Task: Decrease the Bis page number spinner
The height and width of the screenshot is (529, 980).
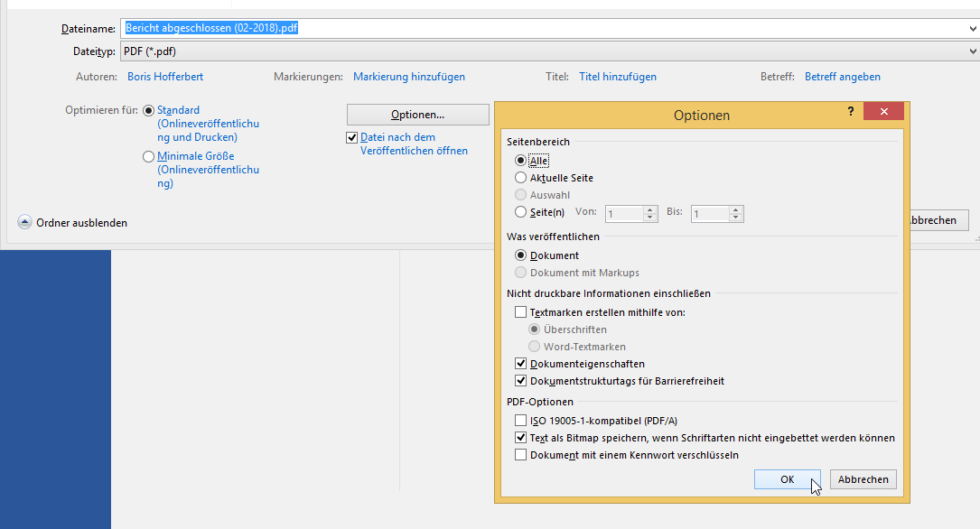Action: [x=736, y=218]
